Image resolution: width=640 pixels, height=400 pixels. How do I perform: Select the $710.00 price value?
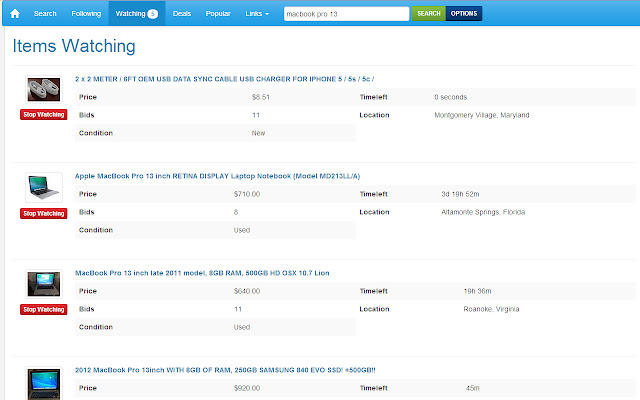click(x=247, y=194)
